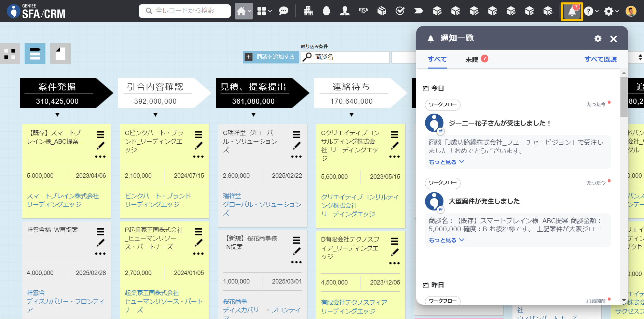Collapse the 連絡待ち stage with its triangle

[x=352, y=115]
